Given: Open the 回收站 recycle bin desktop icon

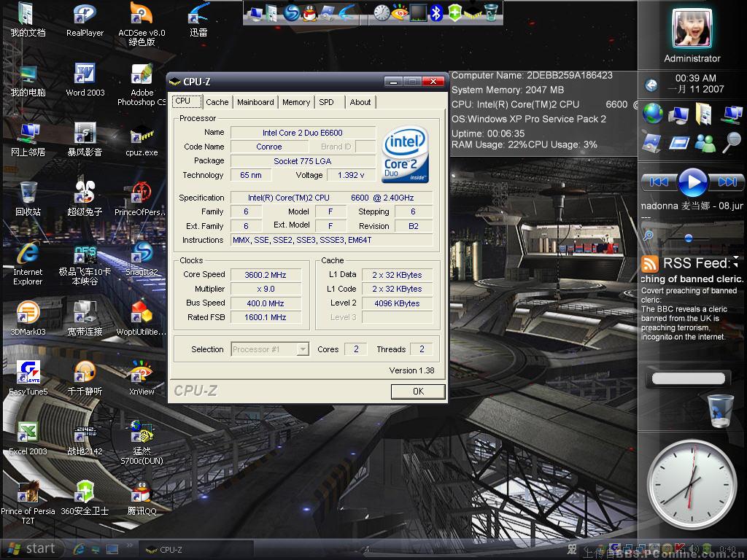Looking at the screenshot, I should (x=28, y=199).
